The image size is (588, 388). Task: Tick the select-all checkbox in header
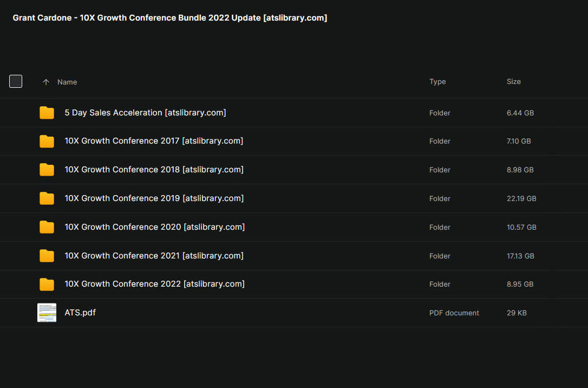[16, 81]
